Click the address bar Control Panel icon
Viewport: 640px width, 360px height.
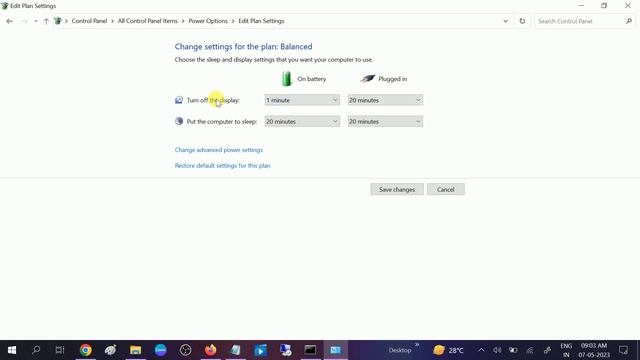coord(58,21)
